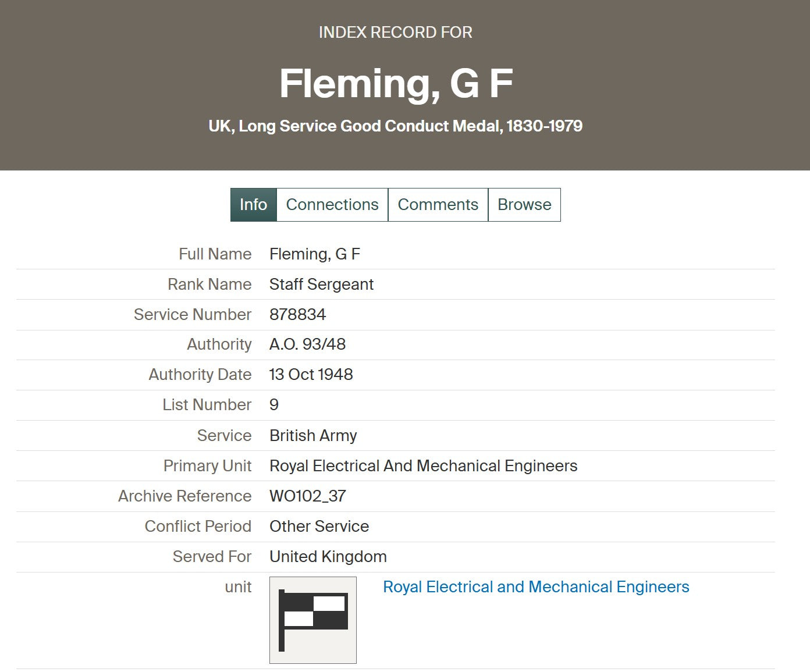The width and height of the screenshot is (810, 672).
Task: Open the Royal Electrical and Mechanical Engineers link
Action: (535, 587)
